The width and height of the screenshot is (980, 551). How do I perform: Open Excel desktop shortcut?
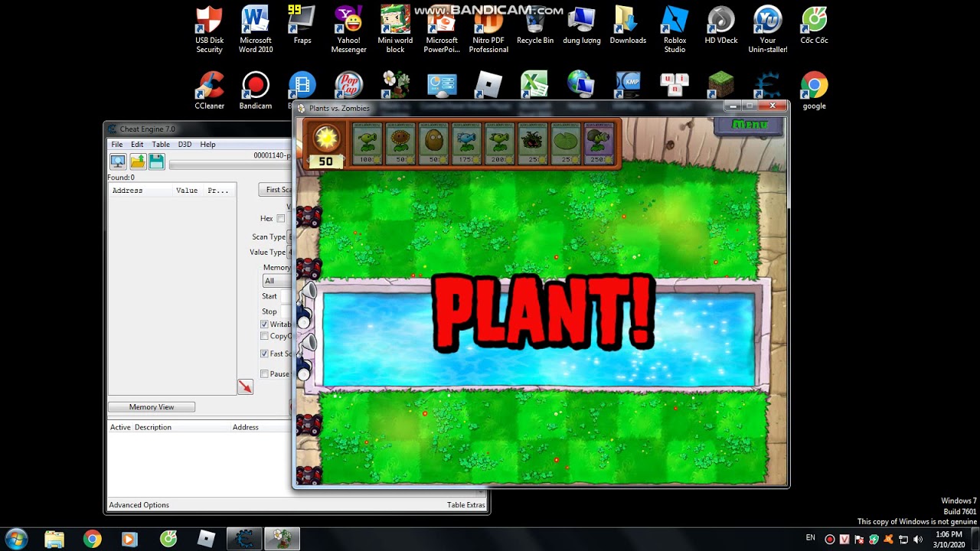(x=534, y=85)
